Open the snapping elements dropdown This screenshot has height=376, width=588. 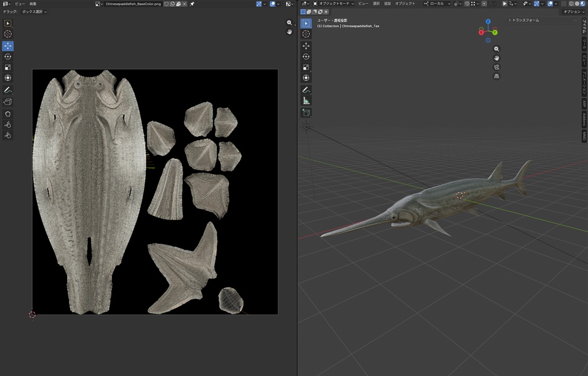point(475,4)
